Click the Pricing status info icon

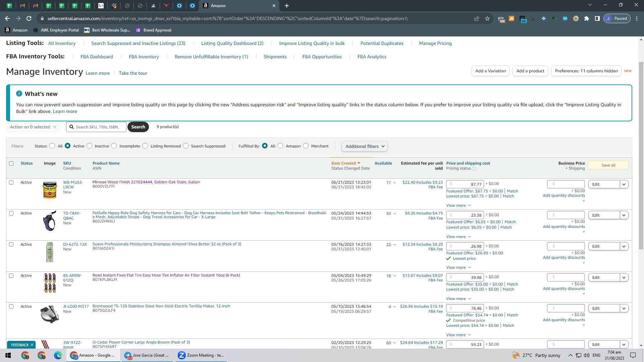point(474,169)
